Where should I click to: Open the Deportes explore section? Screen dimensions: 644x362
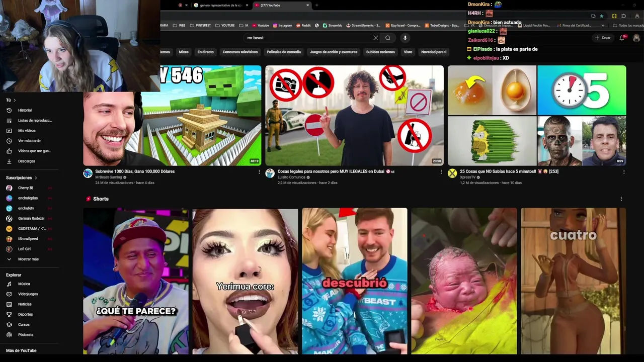pos(19,314)
